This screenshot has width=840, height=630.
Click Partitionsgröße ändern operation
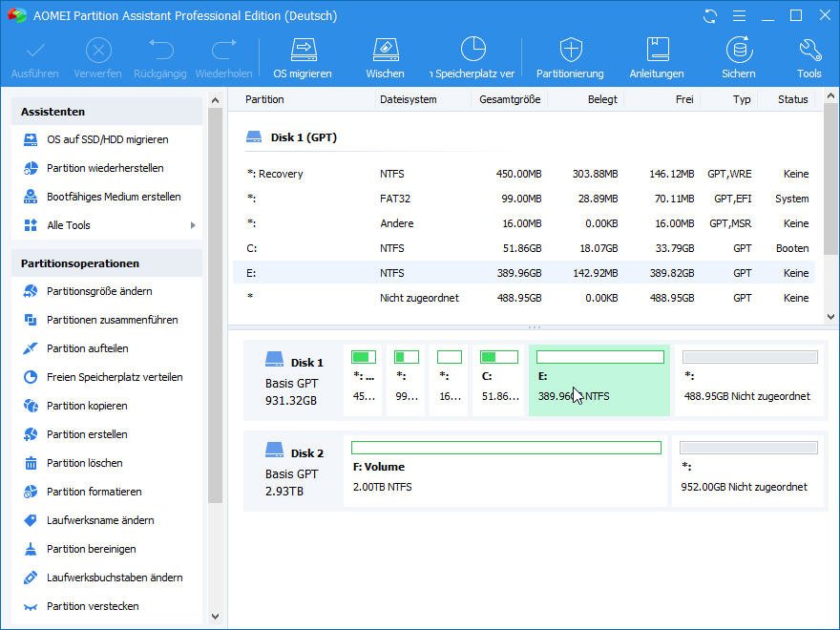pos(99,291)
